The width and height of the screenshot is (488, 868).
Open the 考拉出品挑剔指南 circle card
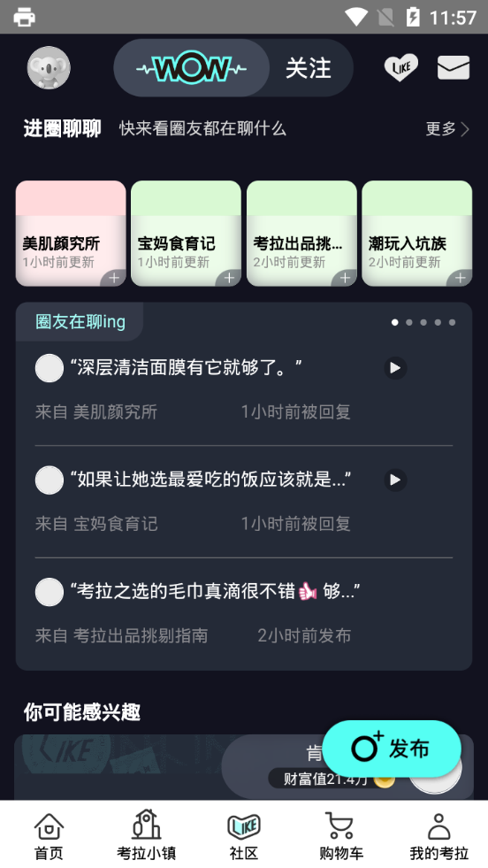tap(301, 233)
